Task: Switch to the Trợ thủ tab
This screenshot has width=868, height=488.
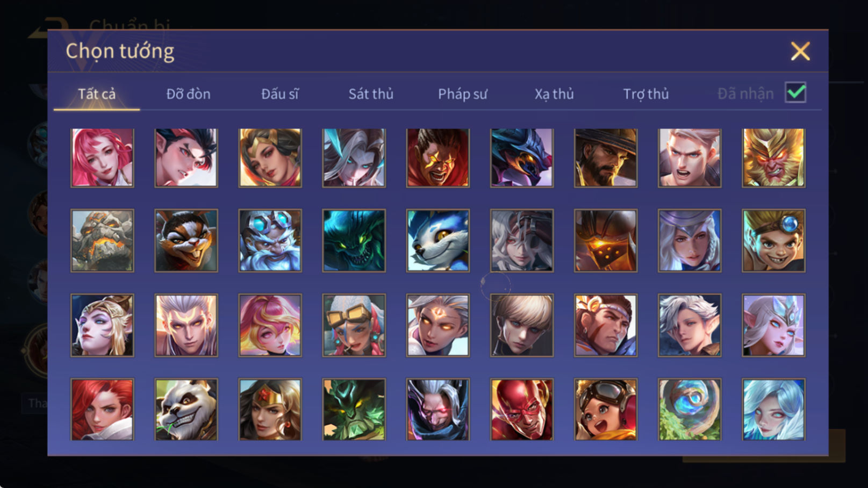Action: tap(645, 94)
